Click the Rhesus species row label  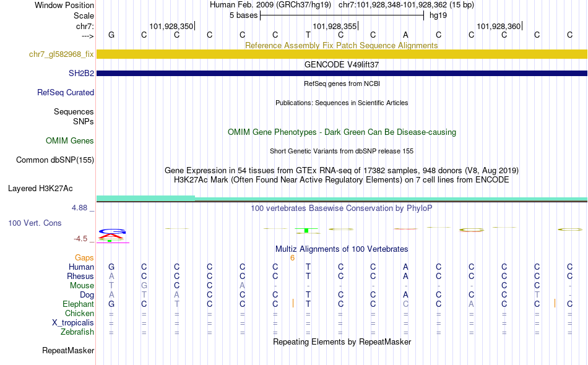[x=80, y=277]
